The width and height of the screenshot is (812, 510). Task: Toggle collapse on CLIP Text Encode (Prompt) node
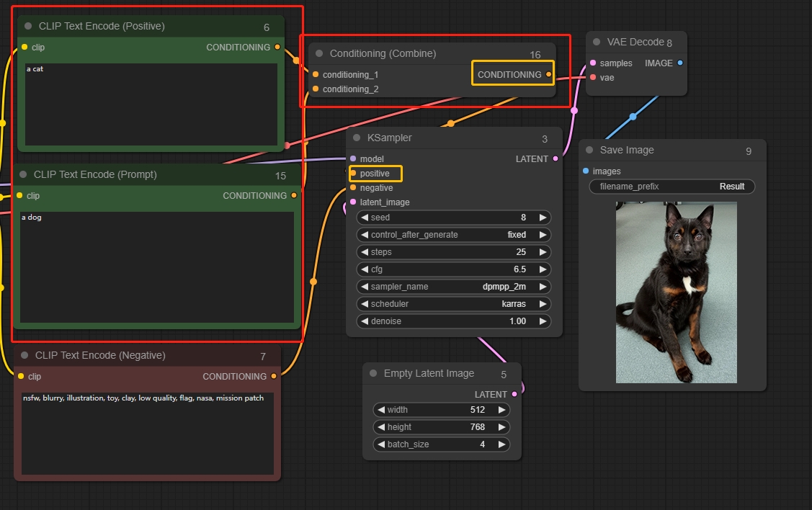pos(23,175)
